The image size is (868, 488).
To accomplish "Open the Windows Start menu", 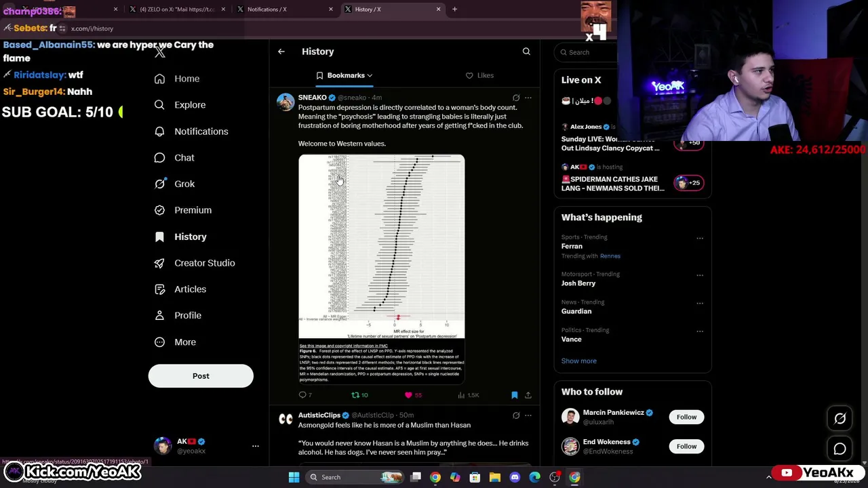I will (x=294, y=477).
